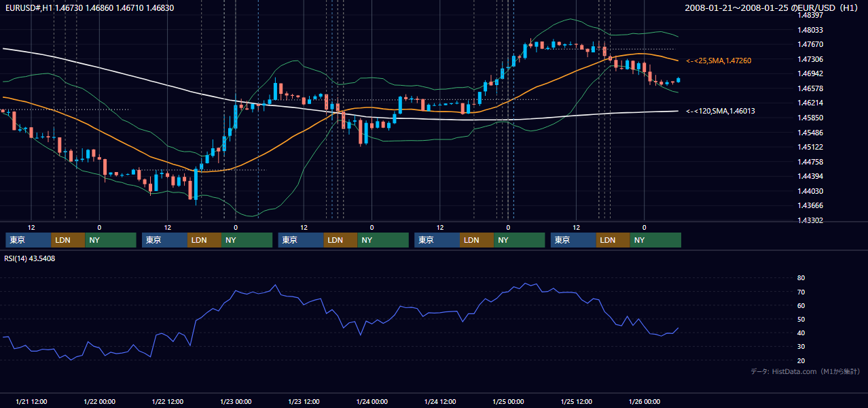Click the 1/22 00:00 time label
This screenshot has width=868, height=408.
click(x=99, y=401)
